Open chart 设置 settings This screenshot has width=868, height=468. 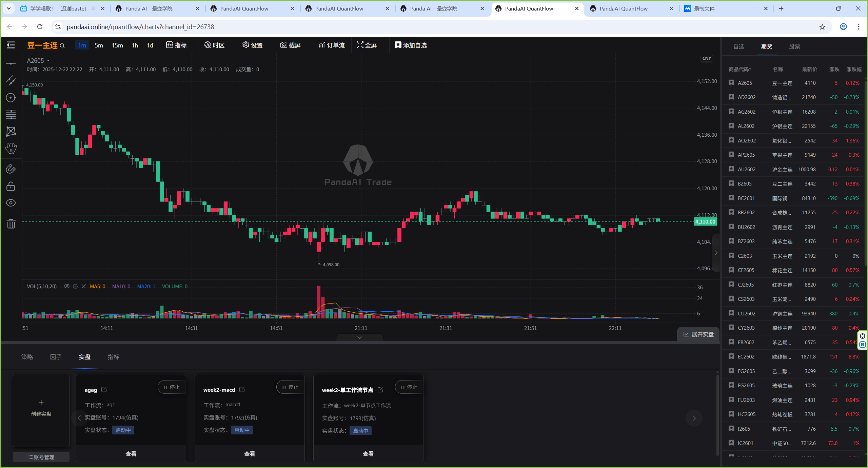point(253,45)
